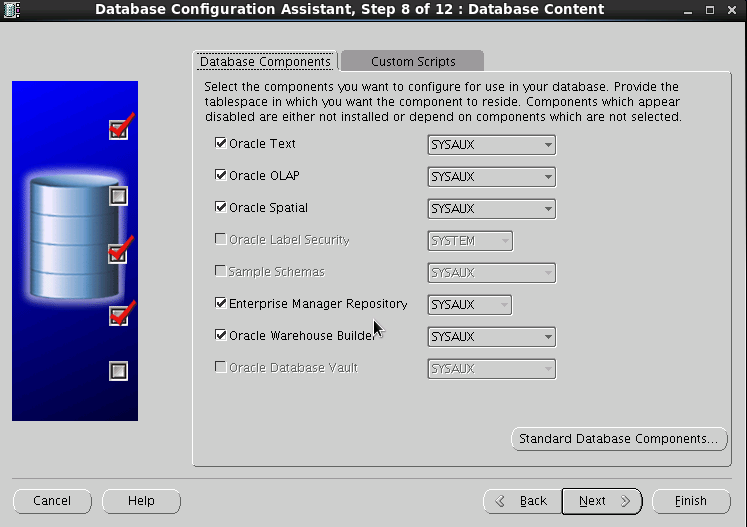
Task: Open the Enterprise Manager Repository tablespace dropdown
Action: coord(470,305)
